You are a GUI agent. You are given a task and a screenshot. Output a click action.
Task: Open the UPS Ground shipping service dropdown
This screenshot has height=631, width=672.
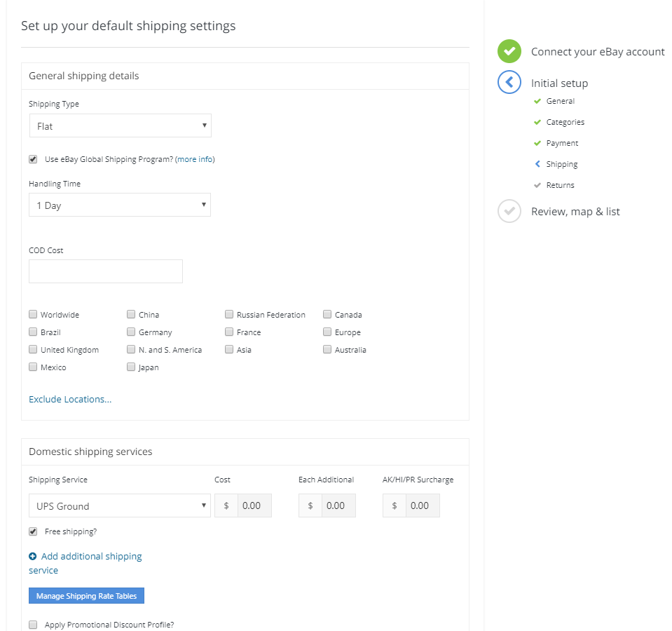click(x=120, y=506)
